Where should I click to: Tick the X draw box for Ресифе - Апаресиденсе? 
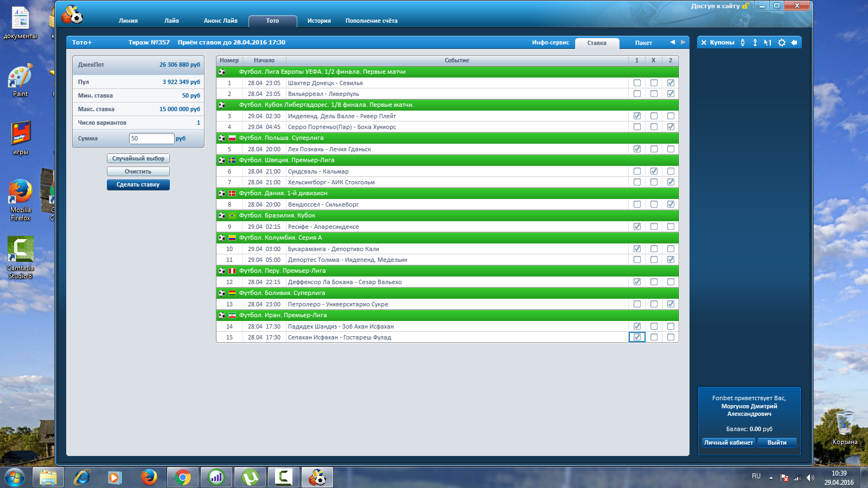[654, 227]
